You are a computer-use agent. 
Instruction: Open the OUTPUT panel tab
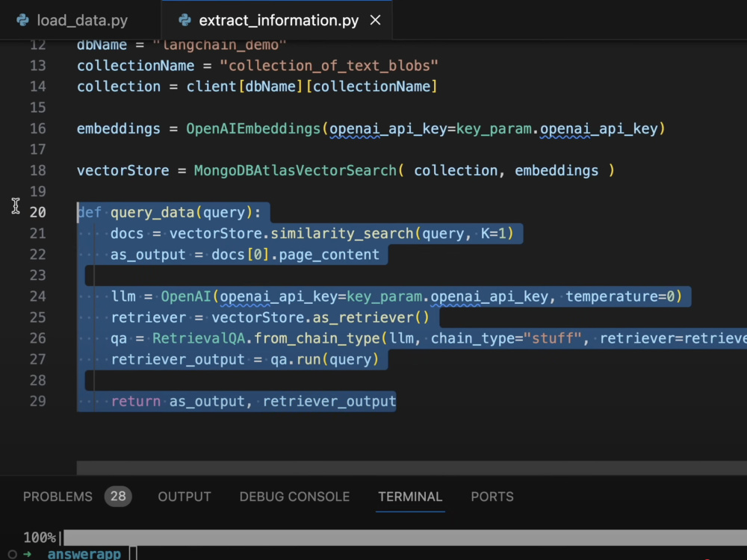pos(185,497)
